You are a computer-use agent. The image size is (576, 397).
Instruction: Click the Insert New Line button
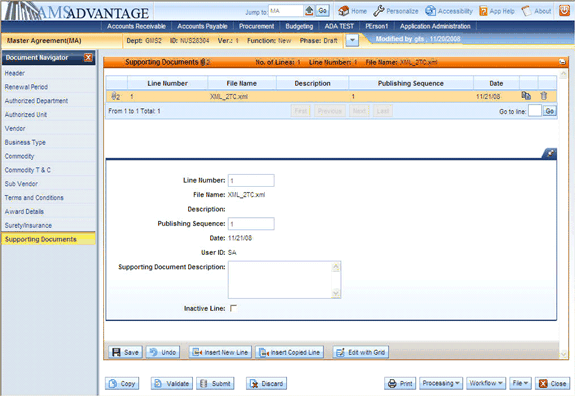click(x=220, y=352)
